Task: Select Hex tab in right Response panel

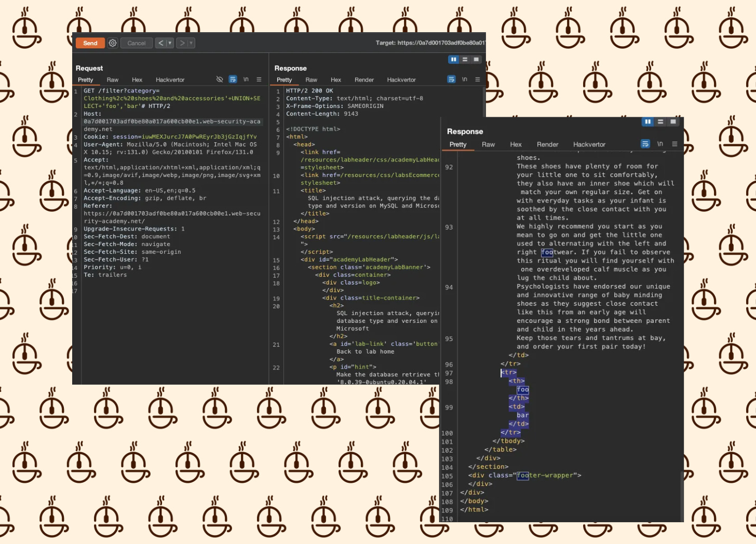Action: click(x=516, y=144)
